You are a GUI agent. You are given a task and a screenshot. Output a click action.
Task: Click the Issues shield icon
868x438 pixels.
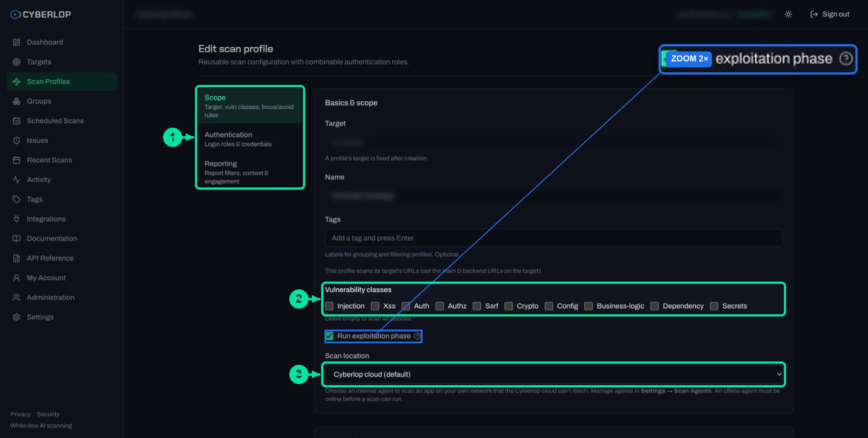16,141
